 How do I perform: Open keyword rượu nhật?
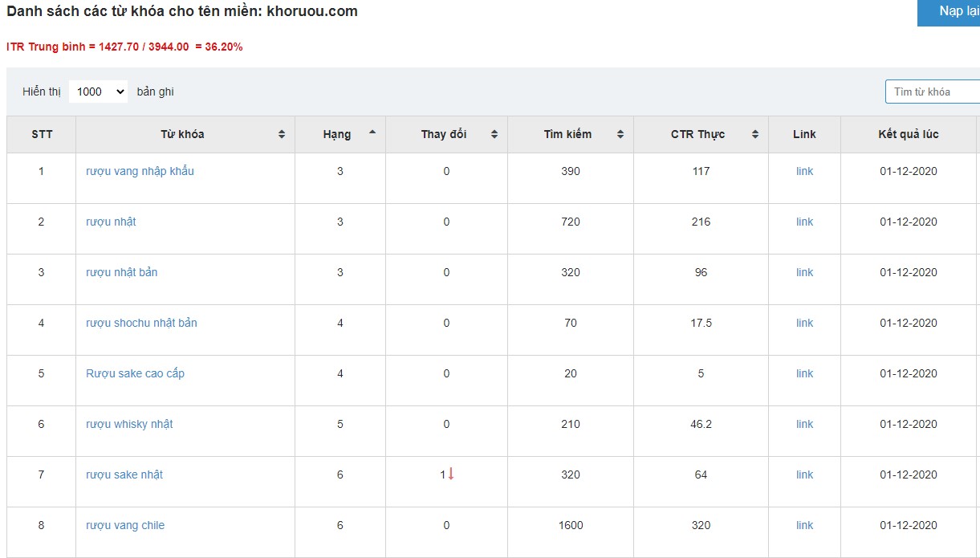click(x=111, y=222)
